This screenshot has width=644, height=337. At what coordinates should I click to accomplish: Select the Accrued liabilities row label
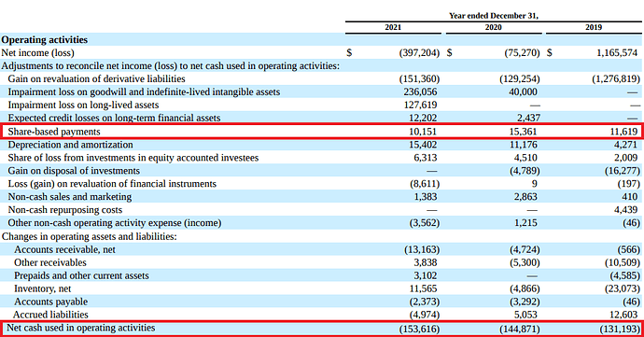50,315
